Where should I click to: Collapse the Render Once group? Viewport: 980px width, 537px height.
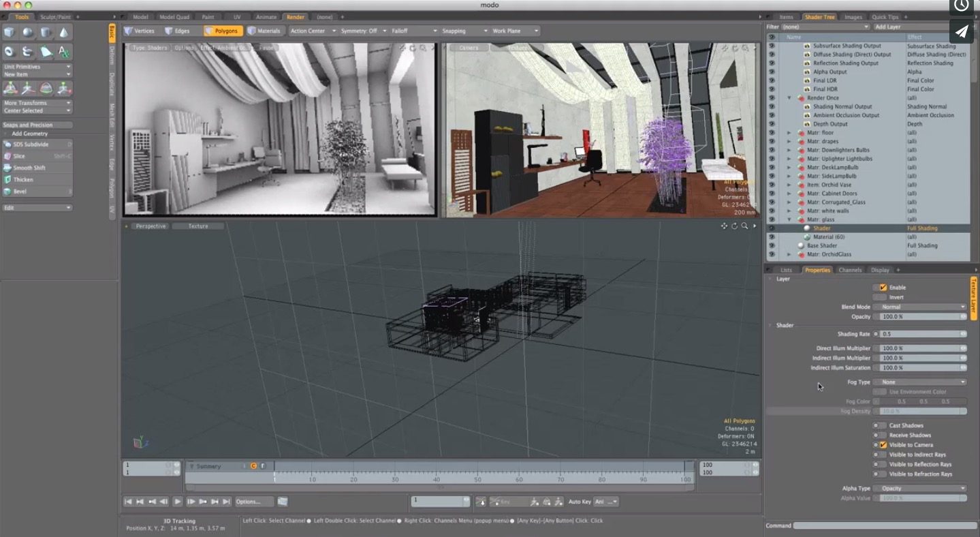point(789,97)
